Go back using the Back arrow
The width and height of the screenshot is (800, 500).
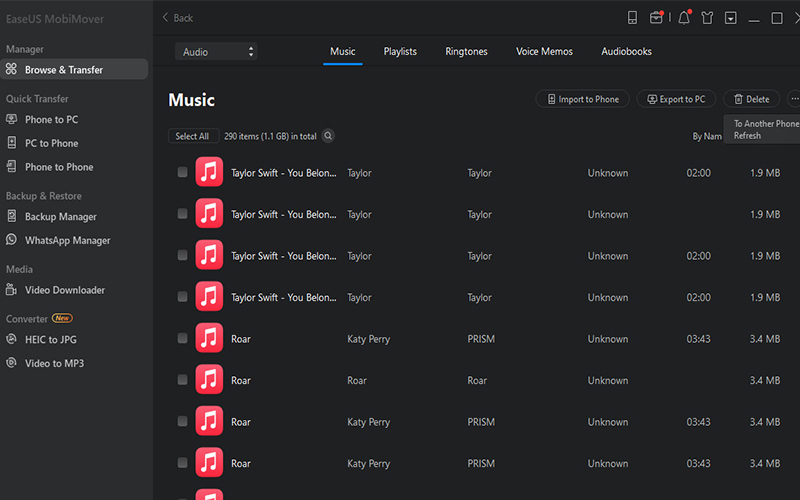[x=177, y=18]
